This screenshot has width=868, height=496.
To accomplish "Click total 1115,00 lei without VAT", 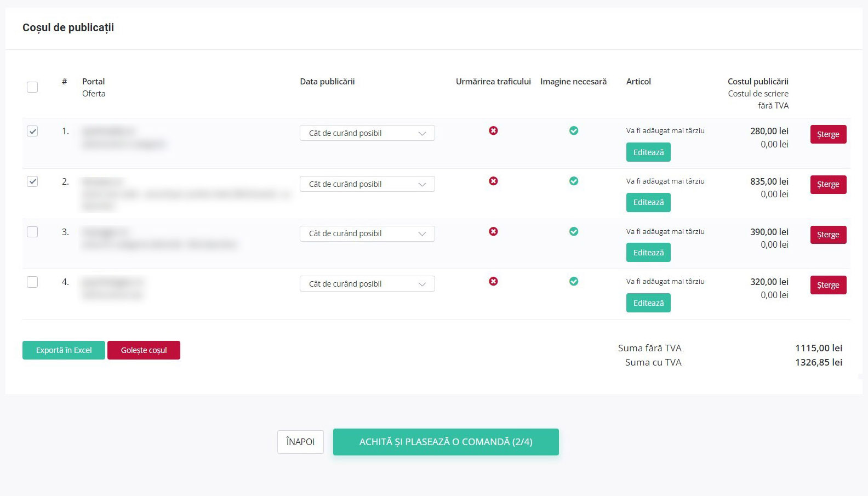I will click(819, 348).
